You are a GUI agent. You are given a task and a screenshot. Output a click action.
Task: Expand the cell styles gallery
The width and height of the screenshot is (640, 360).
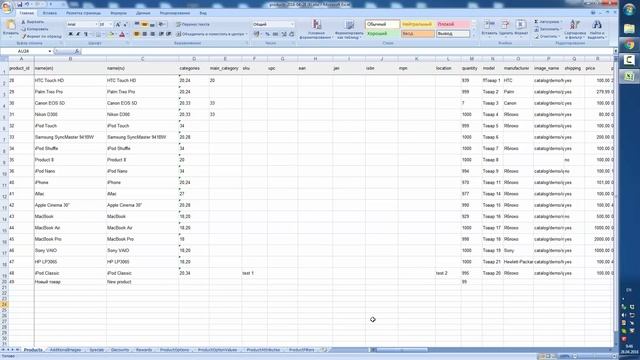point(474,36)
